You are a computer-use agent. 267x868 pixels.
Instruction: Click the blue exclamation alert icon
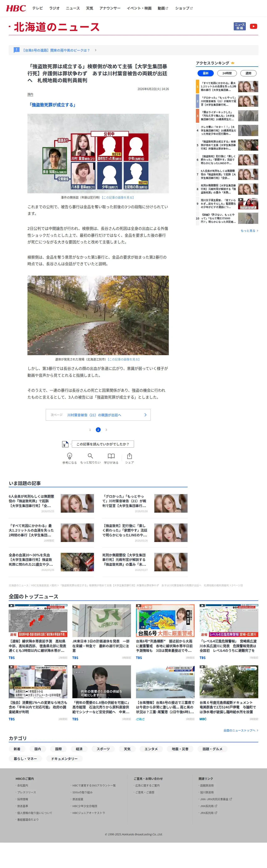[x=16, y=50]
